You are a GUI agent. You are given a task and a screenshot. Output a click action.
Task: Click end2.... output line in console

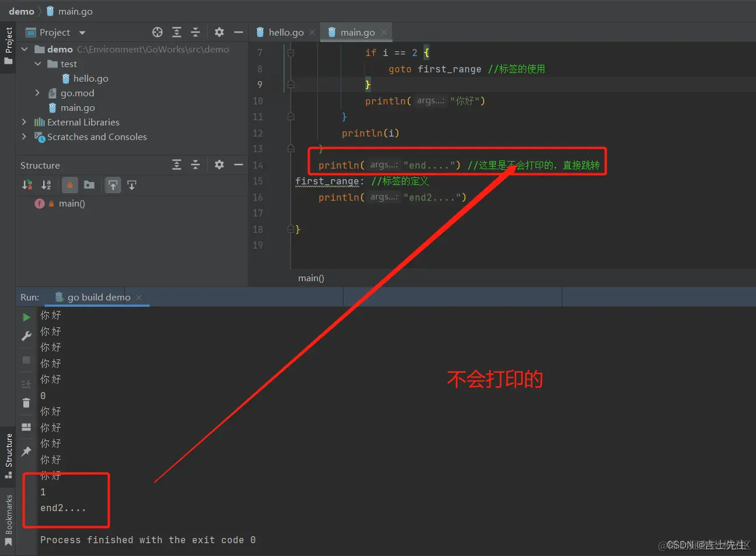(63, 508)
